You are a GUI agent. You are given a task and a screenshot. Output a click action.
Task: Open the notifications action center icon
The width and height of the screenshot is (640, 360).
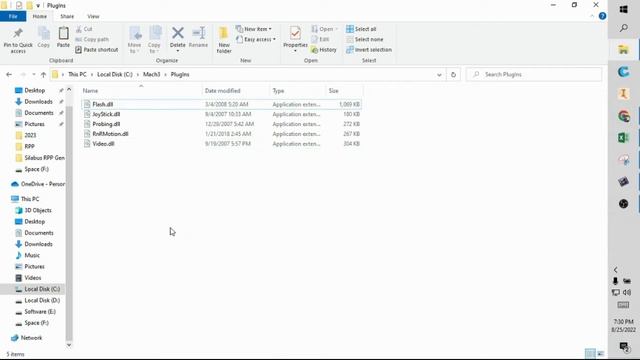623,347
